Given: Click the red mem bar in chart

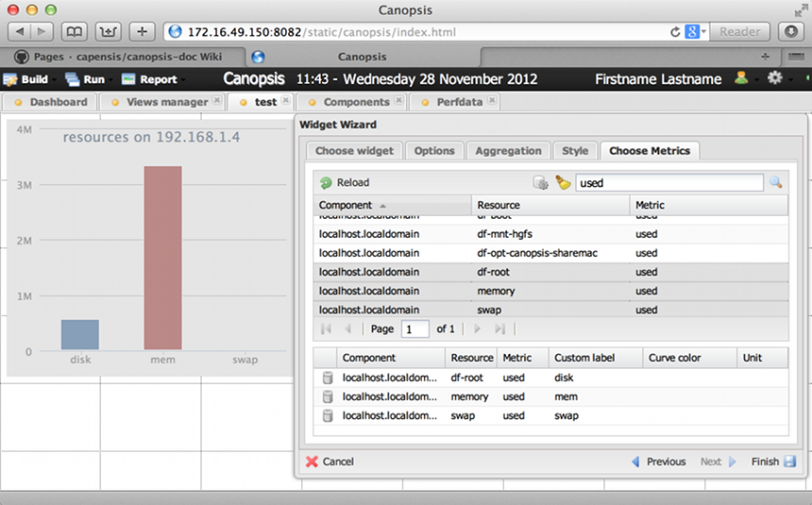Looking at the screenshot, I should (x=162, y=258).
